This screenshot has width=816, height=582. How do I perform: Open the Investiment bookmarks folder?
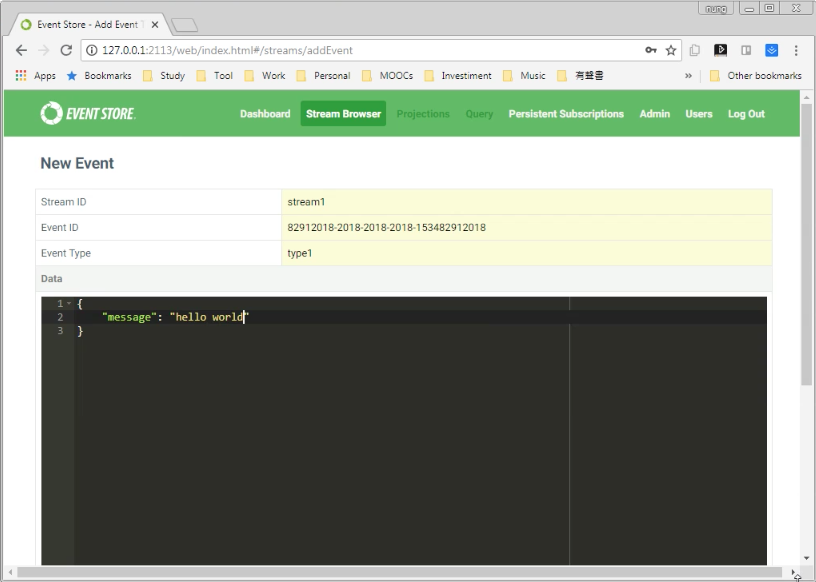(x=458, y=75)
